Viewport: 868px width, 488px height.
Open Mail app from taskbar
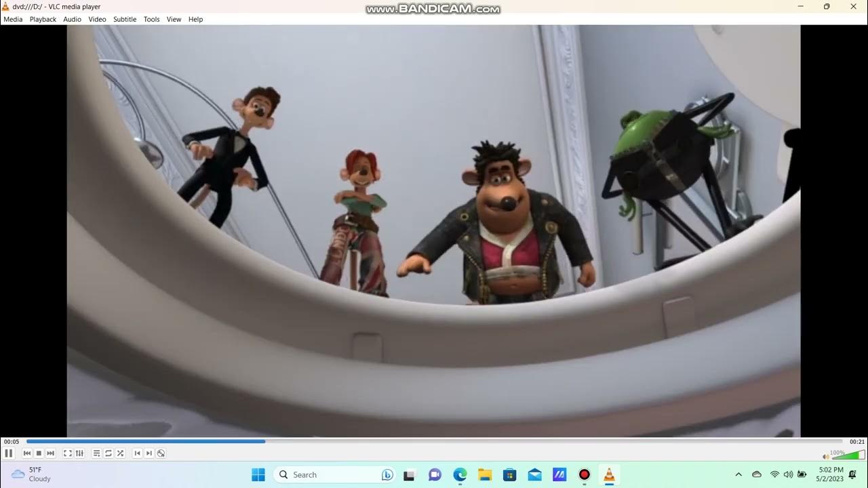pos(534,475)
